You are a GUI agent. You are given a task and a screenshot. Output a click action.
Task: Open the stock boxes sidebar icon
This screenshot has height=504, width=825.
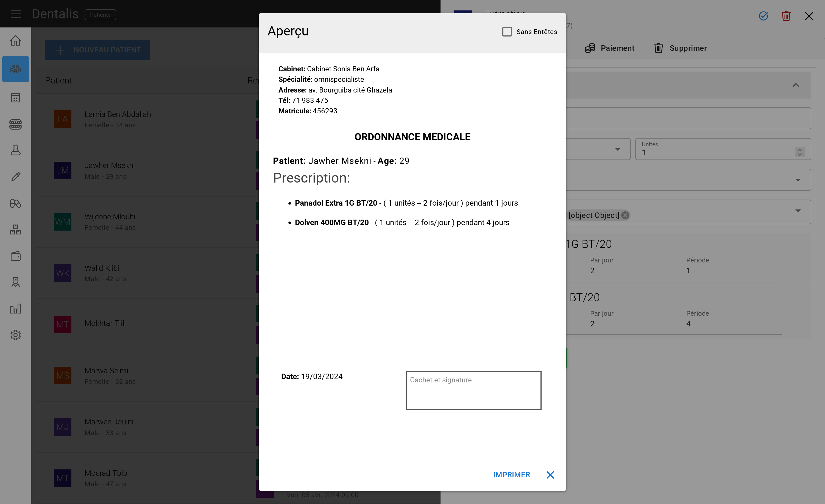tap(15, 229)
